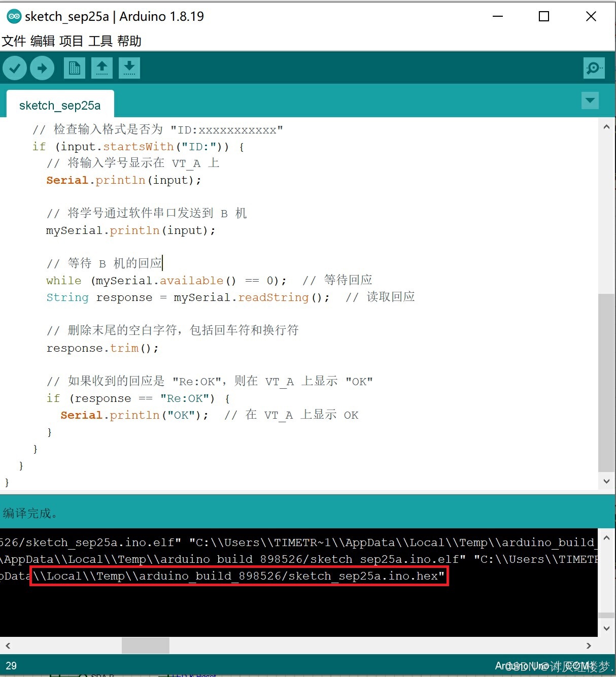Open the Serial Monitor icon
Screen dimensions: 616x677
(x=593, y=67)
